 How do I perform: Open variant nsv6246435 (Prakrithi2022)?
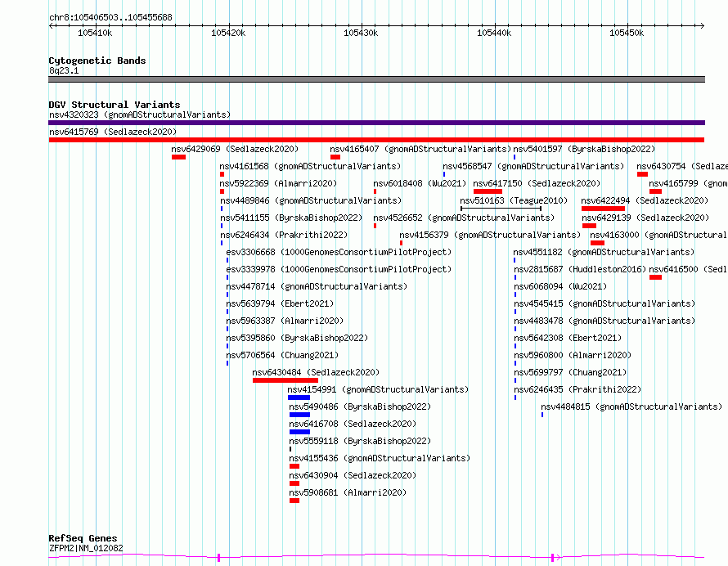click(577, 389)
